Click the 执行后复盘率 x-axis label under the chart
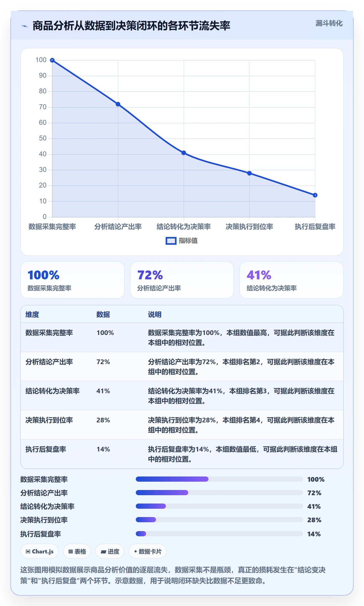364x606 pixels. pyautogui.click(x=315, y=227)
